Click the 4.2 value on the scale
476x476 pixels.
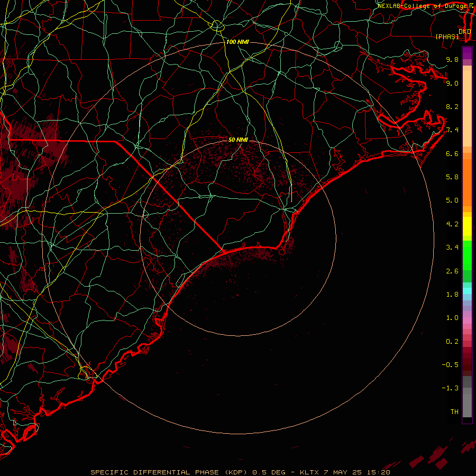452,224
